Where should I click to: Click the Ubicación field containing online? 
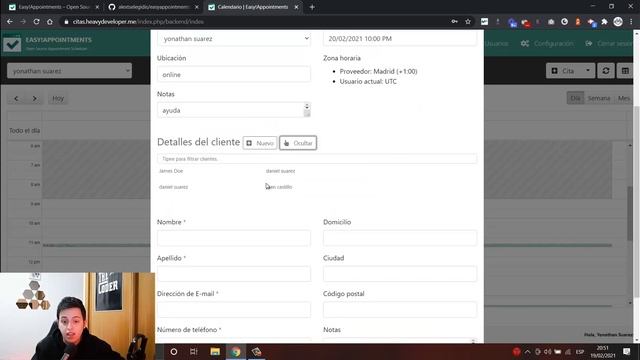233,74
